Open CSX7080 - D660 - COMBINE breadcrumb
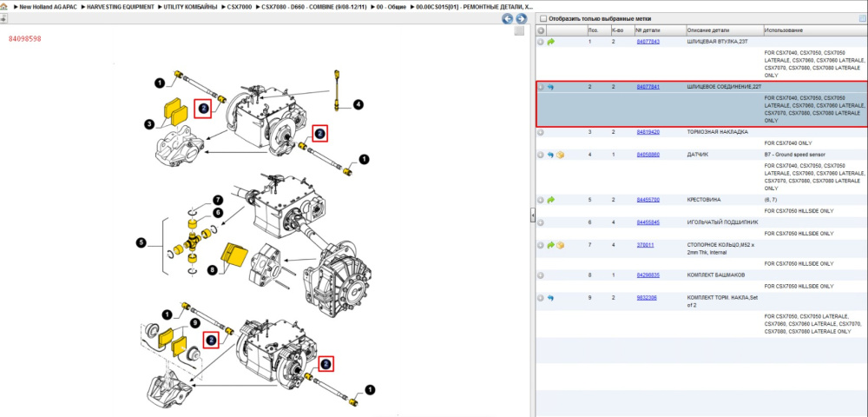The image size is (868, 417). [314, 7]
